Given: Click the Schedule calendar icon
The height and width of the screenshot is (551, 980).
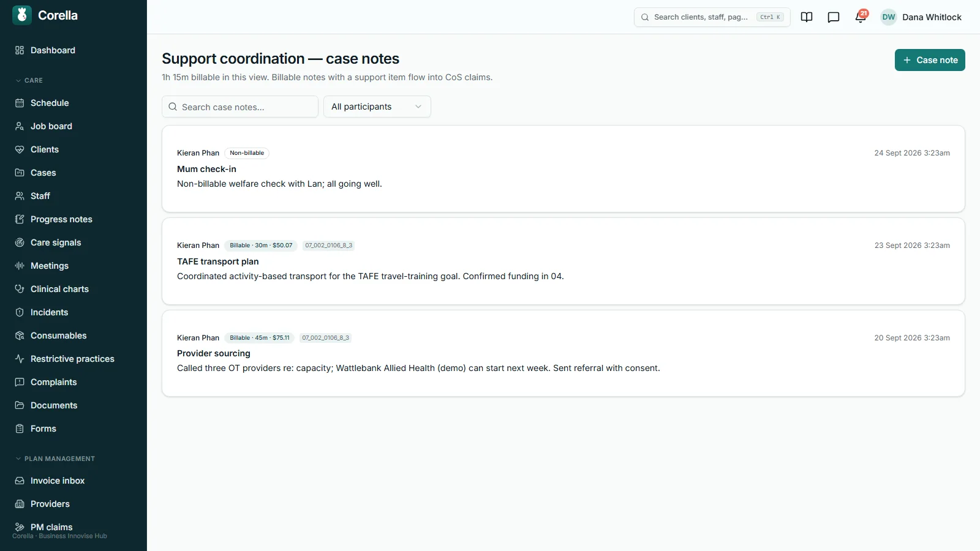Looking at the screenshot, I should (x=20, y=103).
